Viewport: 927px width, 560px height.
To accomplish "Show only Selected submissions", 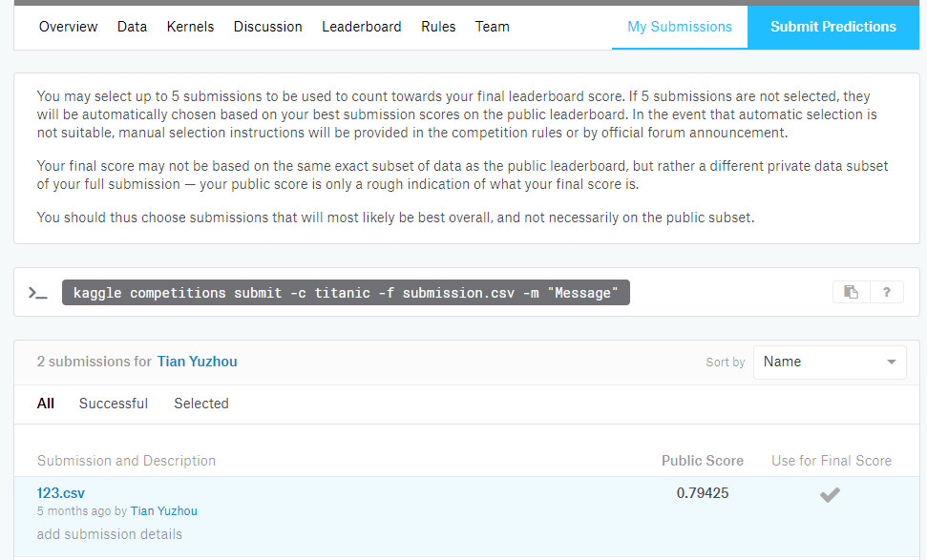I will 201,404.
